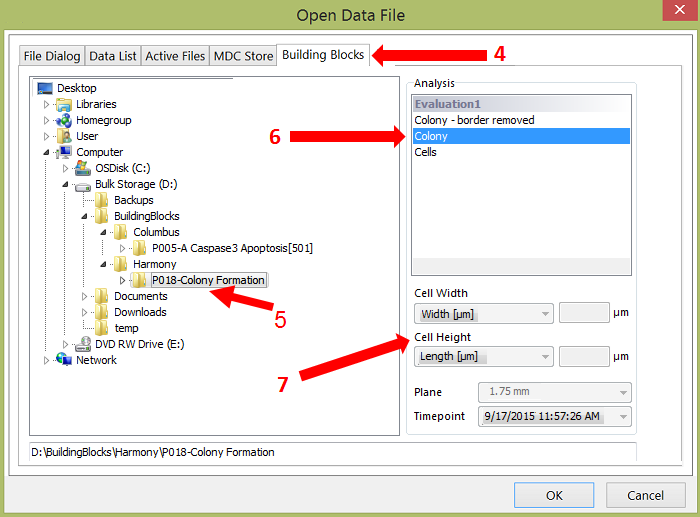Click the Cell Width µm input field
Image resolution: width=700 pixels, height=517 pixels.
(x=583, y=314)
